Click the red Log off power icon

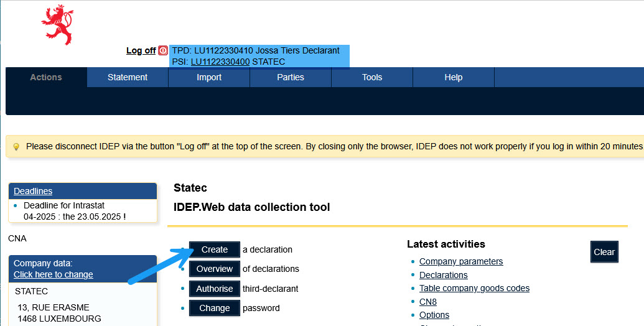[163, 50]
